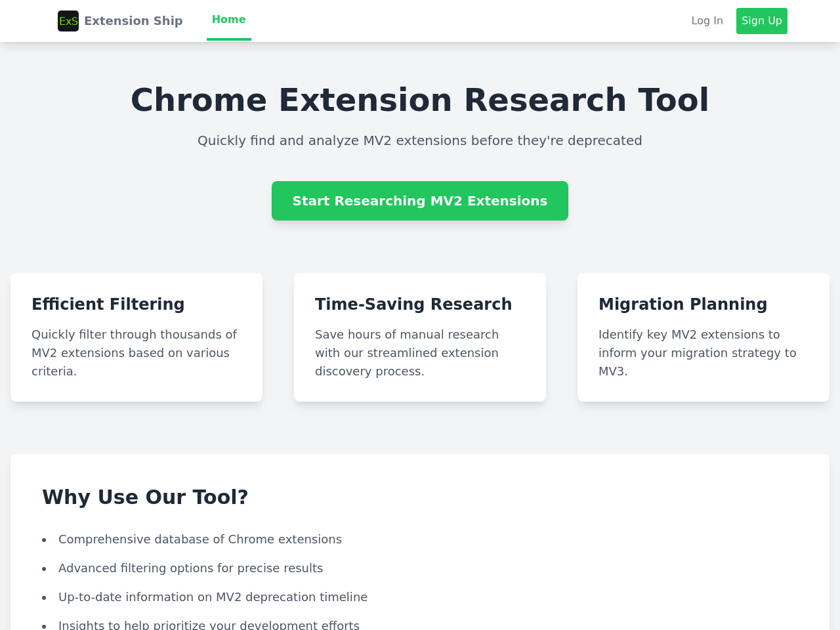Click the Advanced filtering options list item
The height and width of the screenshot is (630, 840).
[190, 568]
